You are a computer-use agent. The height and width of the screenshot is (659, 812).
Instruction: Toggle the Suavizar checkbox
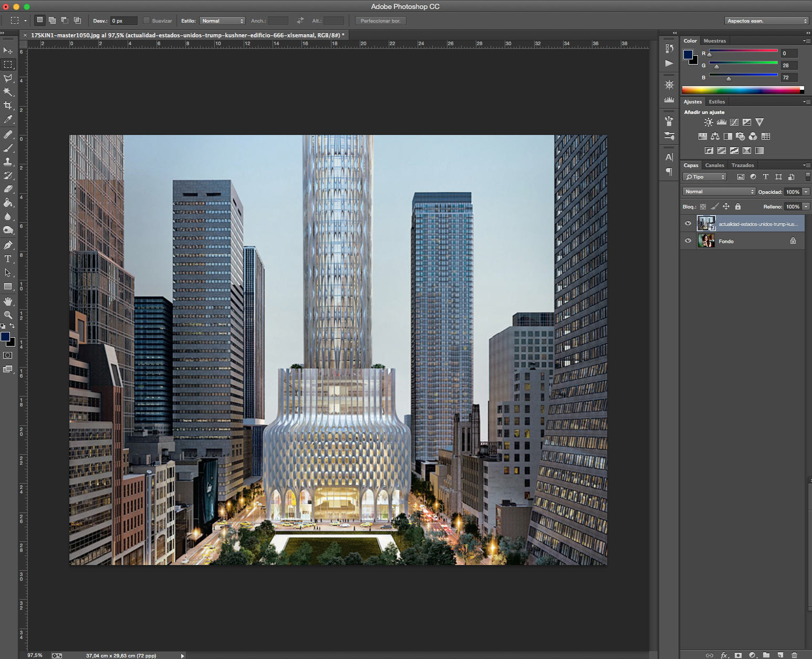(x=147, y=21)
